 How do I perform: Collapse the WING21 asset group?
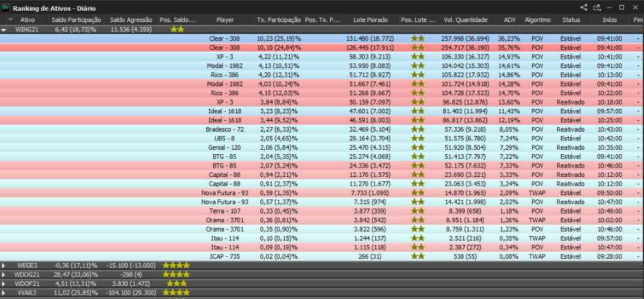click(4, 30)
